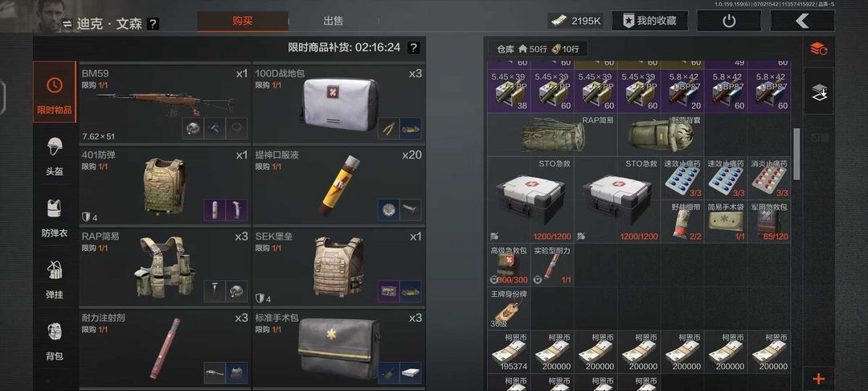The image size is (868, 391).
Task: Open the 限时物品 clock category
Action: pos(55,92)
